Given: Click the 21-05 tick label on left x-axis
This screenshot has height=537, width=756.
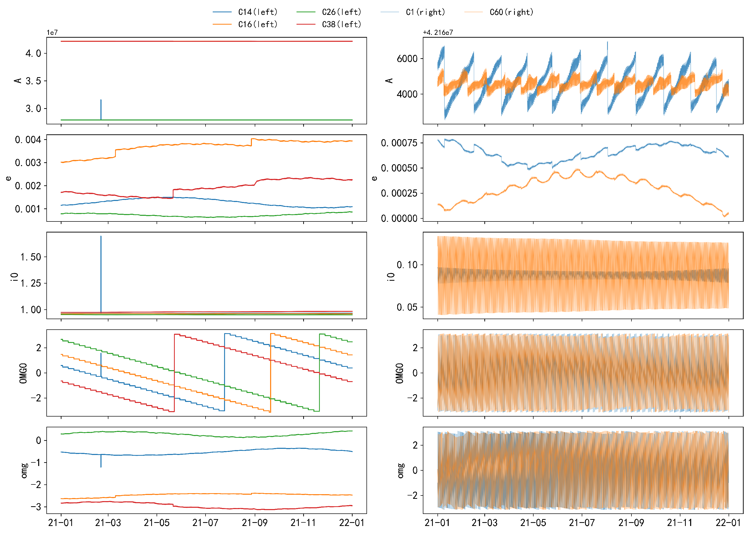Looking at the screenshot, I should [157, 523].
